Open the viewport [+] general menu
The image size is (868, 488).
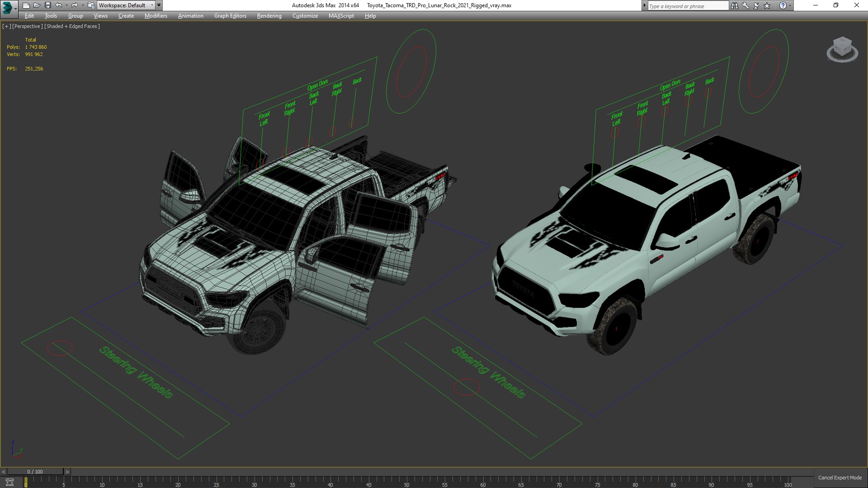coord(6,26)
